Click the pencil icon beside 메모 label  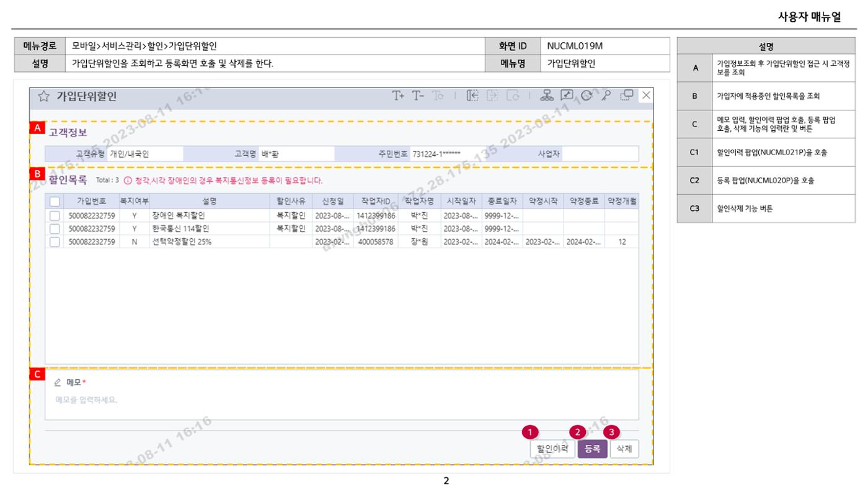pos(58,382)
